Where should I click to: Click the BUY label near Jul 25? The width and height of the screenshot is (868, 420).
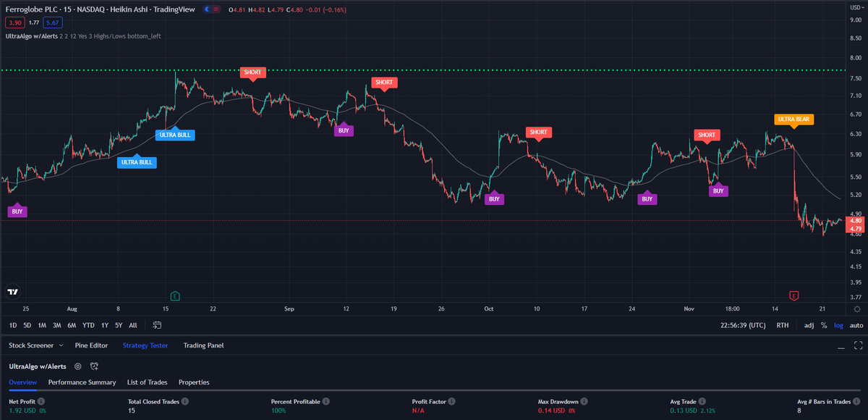17,211
